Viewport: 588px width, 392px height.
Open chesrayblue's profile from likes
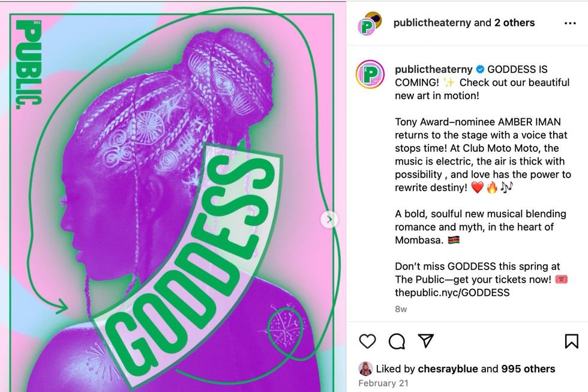[x=448, y=369]
